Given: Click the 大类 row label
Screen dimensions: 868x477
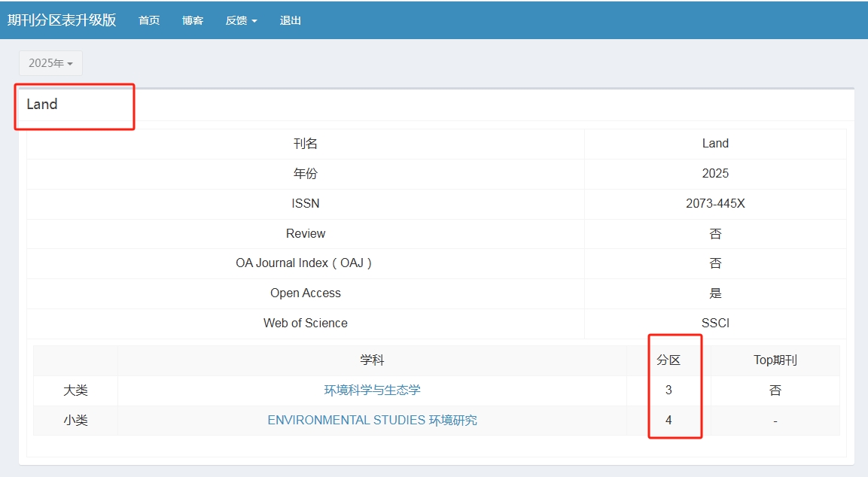Looking at the screenshot, I should 75,390.
